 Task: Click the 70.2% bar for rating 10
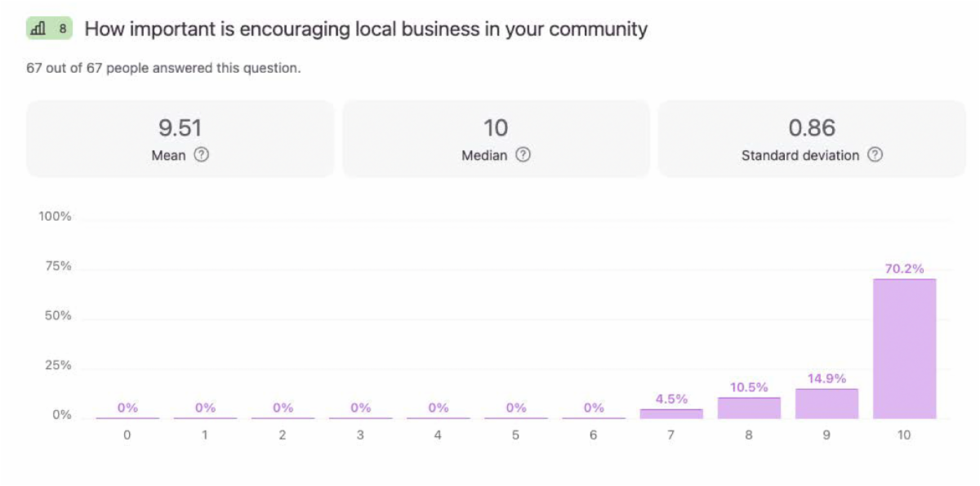(904, 349)
